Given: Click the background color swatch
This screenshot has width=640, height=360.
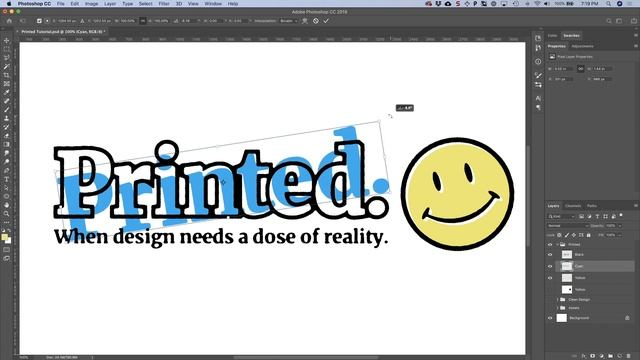Looking at the screenshot, I should 8,240.
